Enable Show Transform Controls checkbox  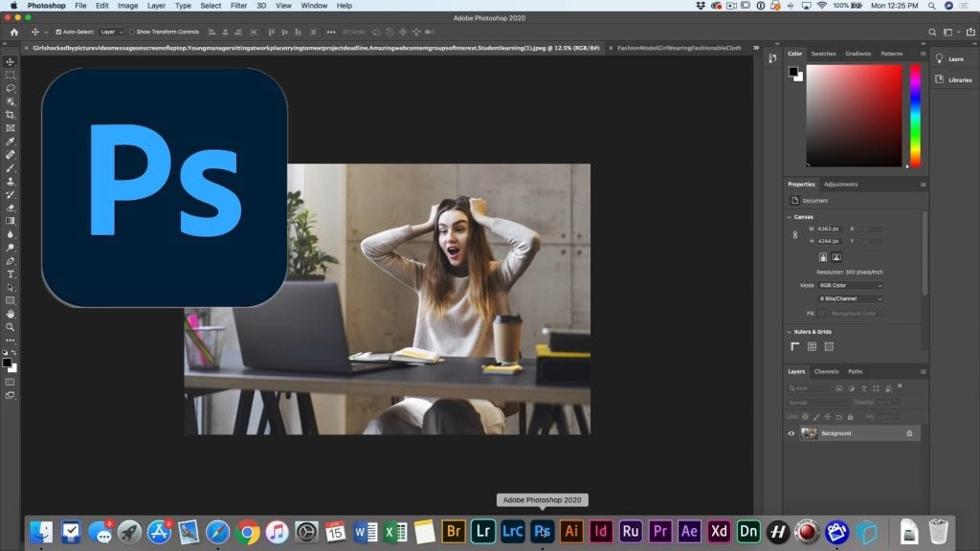point(132,32)
